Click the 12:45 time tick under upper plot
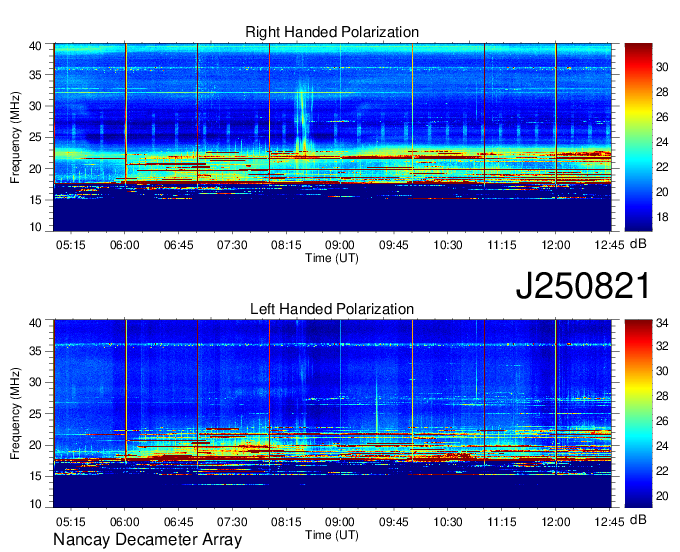This screenshot has width=680, height=552. (x=609, y=245)
